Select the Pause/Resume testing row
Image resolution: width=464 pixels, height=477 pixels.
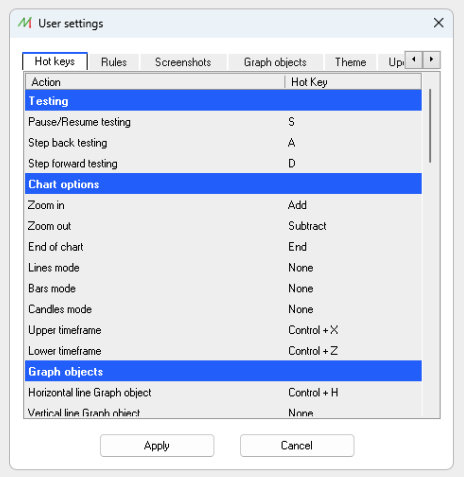[x=223, y=122]
